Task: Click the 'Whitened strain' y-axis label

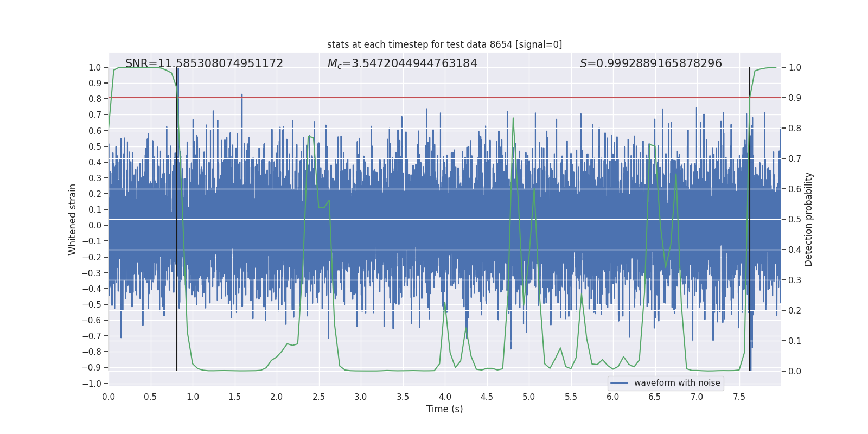Action: click(x=72, y=219)
